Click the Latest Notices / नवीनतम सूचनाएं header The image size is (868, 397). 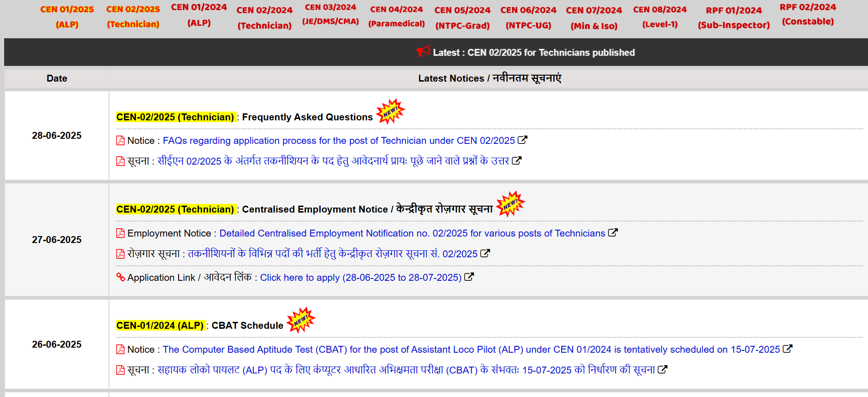point(490,78)
